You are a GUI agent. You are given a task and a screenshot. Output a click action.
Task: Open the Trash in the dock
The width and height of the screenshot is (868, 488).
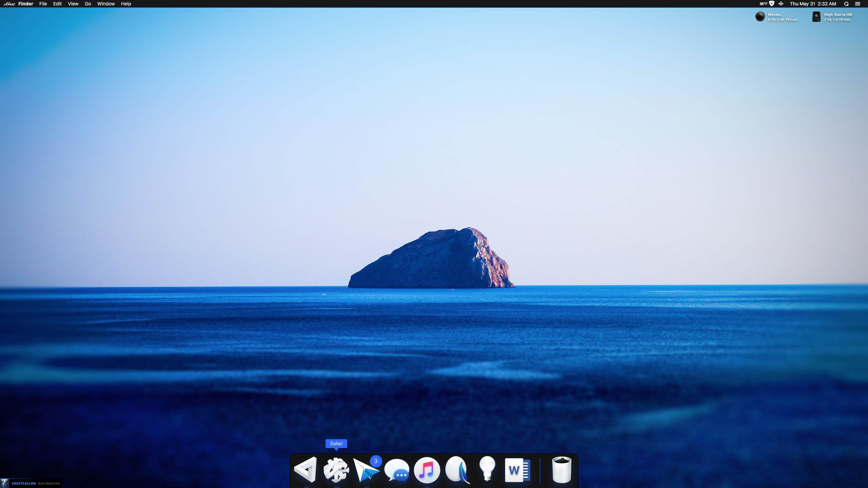click(x=562, y=470)
